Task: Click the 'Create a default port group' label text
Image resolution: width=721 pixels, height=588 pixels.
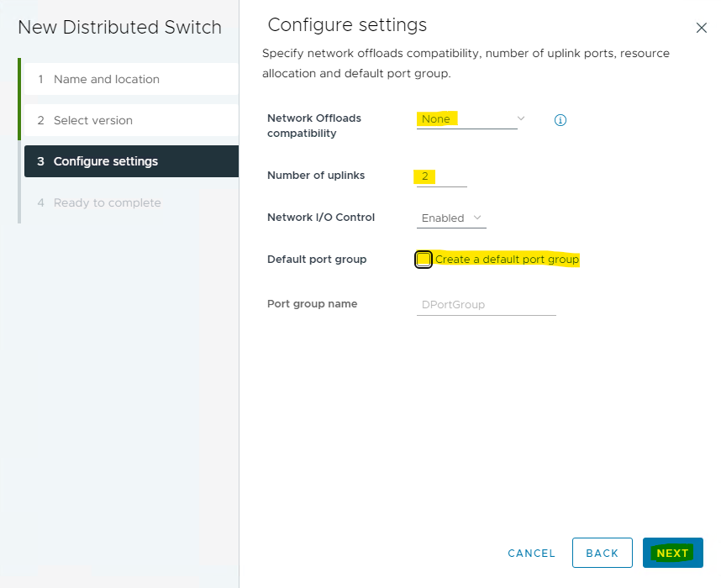Action: tap(507, 260)
